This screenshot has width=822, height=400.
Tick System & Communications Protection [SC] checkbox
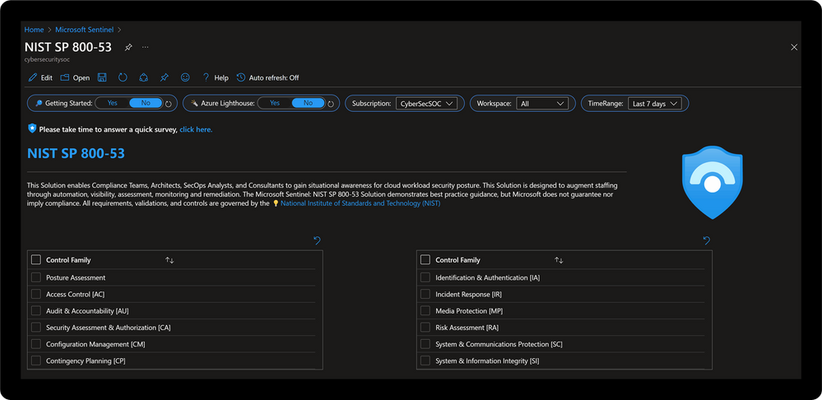tap(425, 344)
